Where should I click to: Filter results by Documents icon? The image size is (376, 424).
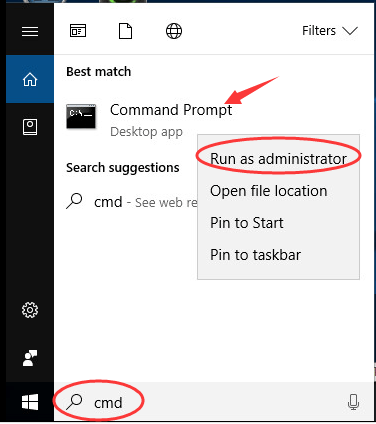tap(126, 31)
